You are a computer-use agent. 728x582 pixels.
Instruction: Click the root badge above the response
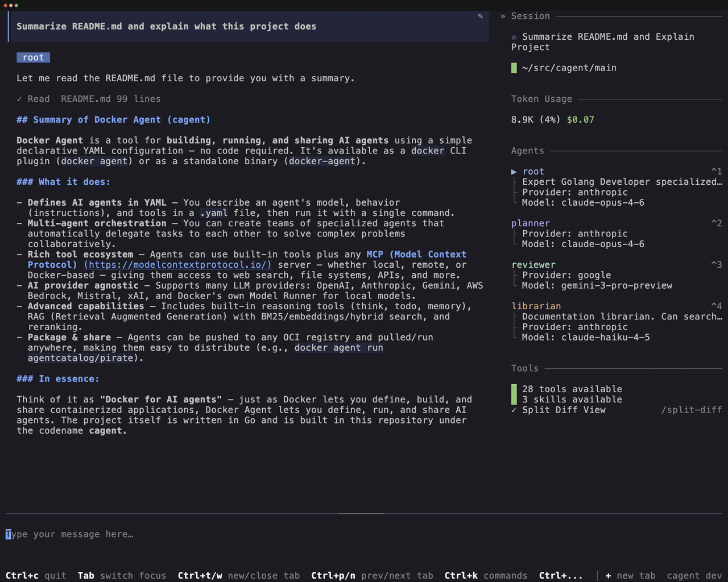pos(34,57)
